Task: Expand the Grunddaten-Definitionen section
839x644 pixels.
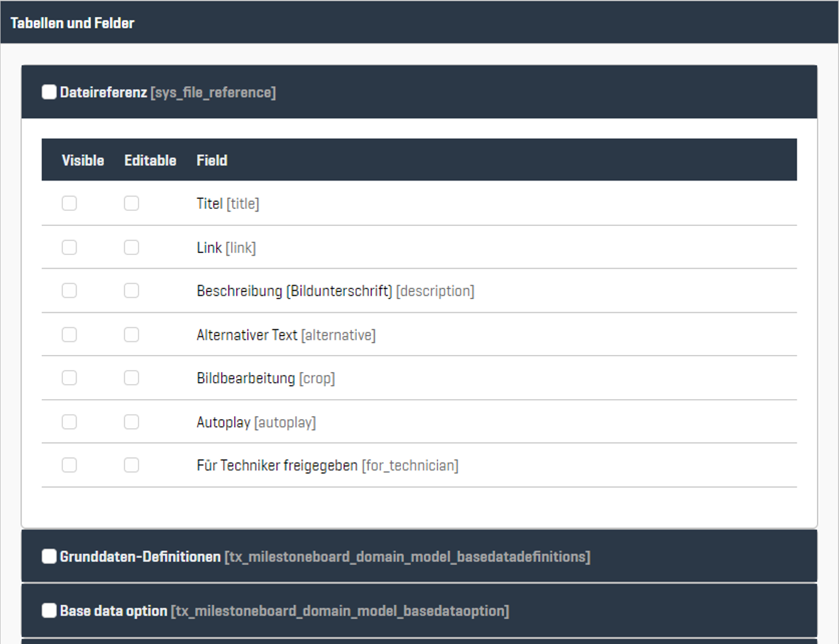Action: coord(692,556)
